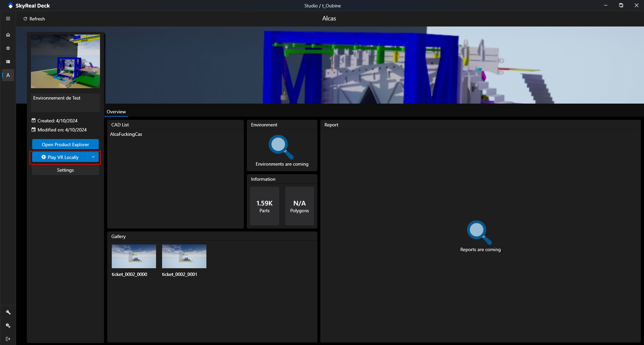Click the Reports are coming magnifier icon
Screen dimensions: 644x345
[x=480, y=233]
